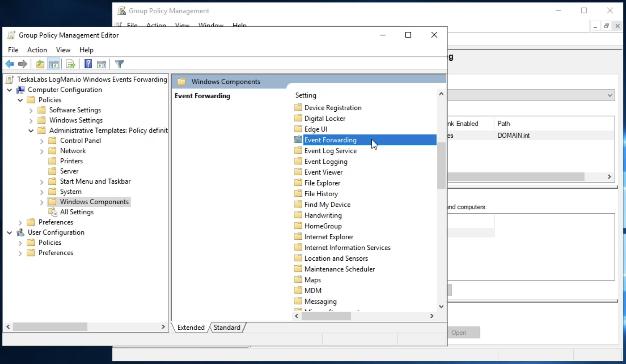Click the Export List toolbar icon
The width and height of the screenshot is (626, 364).
71,64
